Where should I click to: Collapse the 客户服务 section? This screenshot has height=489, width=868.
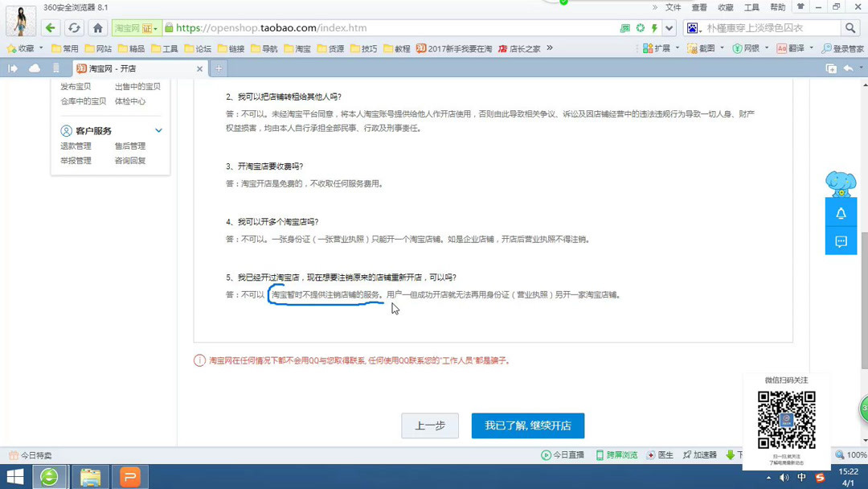coord(158,130)
